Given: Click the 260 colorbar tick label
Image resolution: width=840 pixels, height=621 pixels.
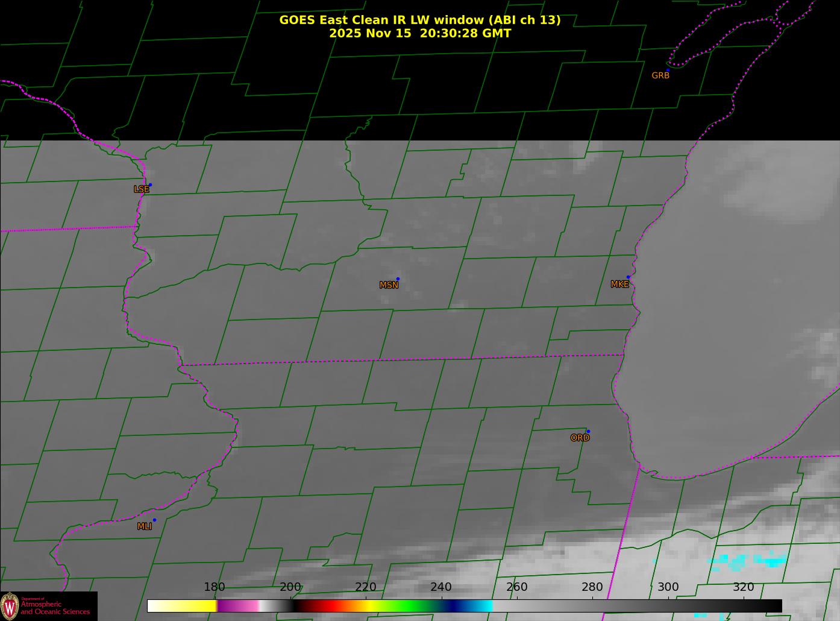Looking at the screenshot, I should (516, 587).
